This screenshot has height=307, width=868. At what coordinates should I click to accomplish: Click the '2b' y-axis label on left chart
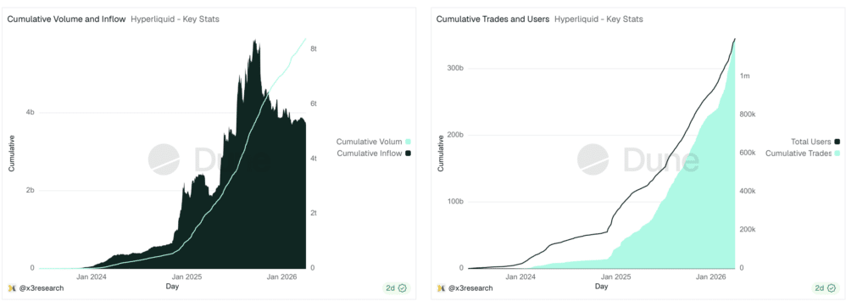(x=31, y=190)
